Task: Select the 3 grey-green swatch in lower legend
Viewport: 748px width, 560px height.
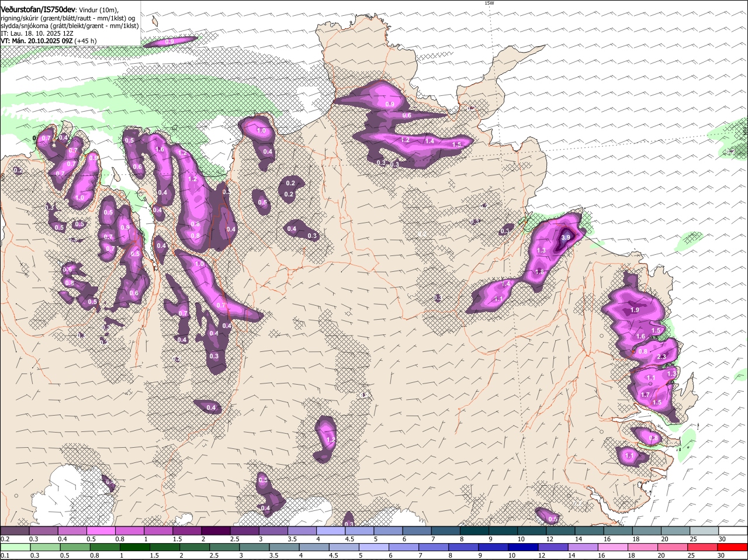Action: point(254,547)
